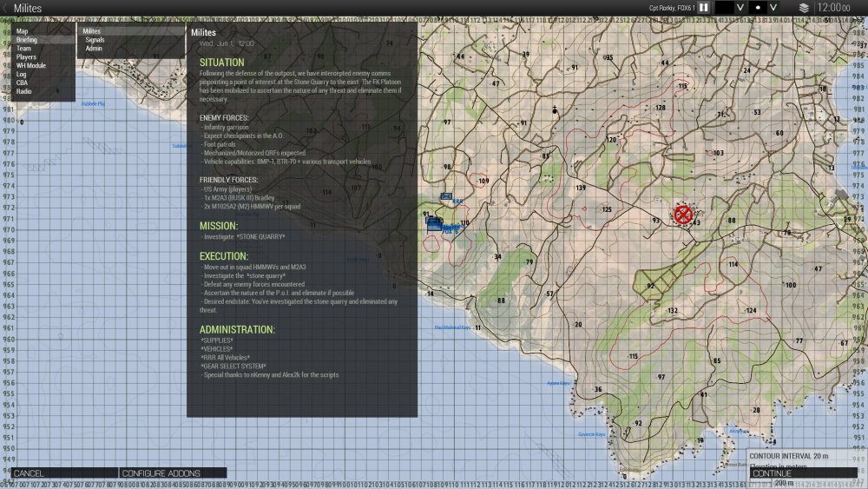Open the Radio menu entry
Image resolution: width=868 pixels, height=489 pixels.
pos(23,91)
